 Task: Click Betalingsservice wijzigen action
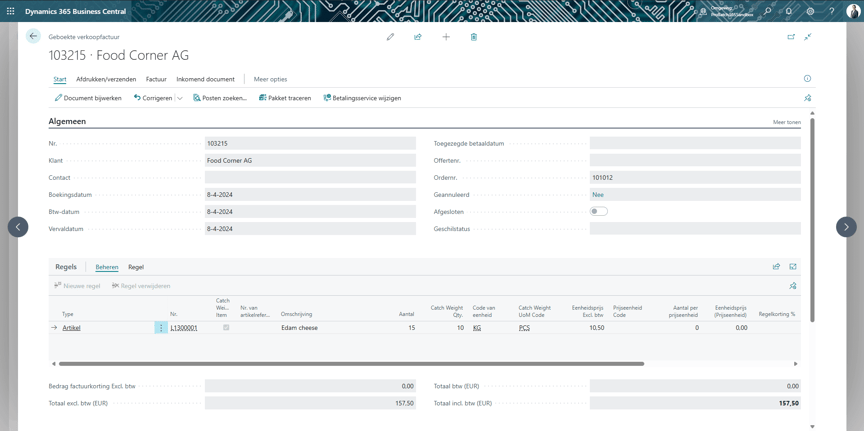362,98
